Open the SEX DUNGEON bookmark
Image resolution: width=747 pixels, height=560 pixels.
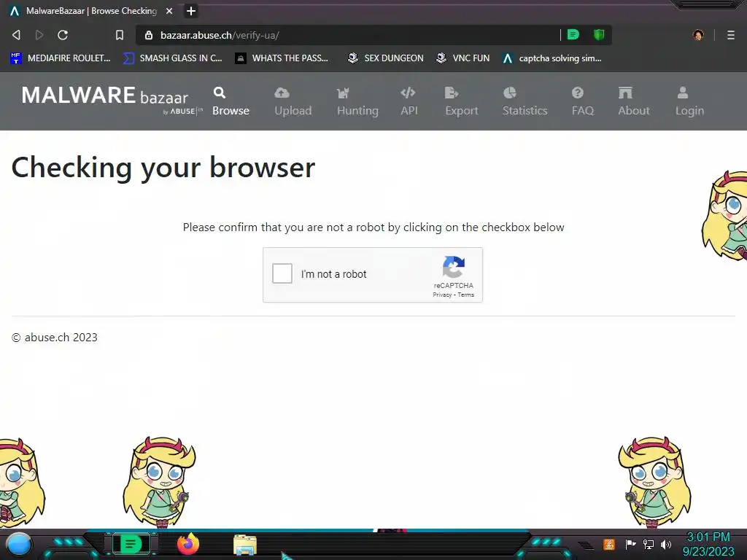385,58
